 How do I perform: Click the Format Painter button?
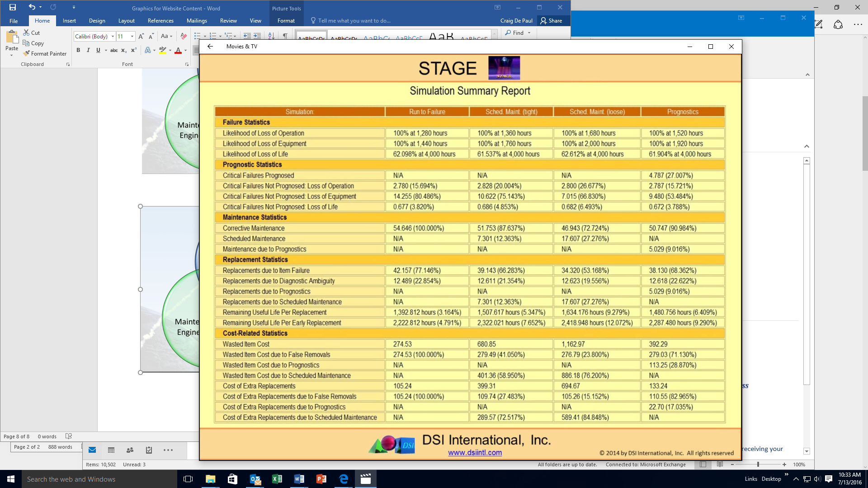pyautogui.click(x=45, y=53)
